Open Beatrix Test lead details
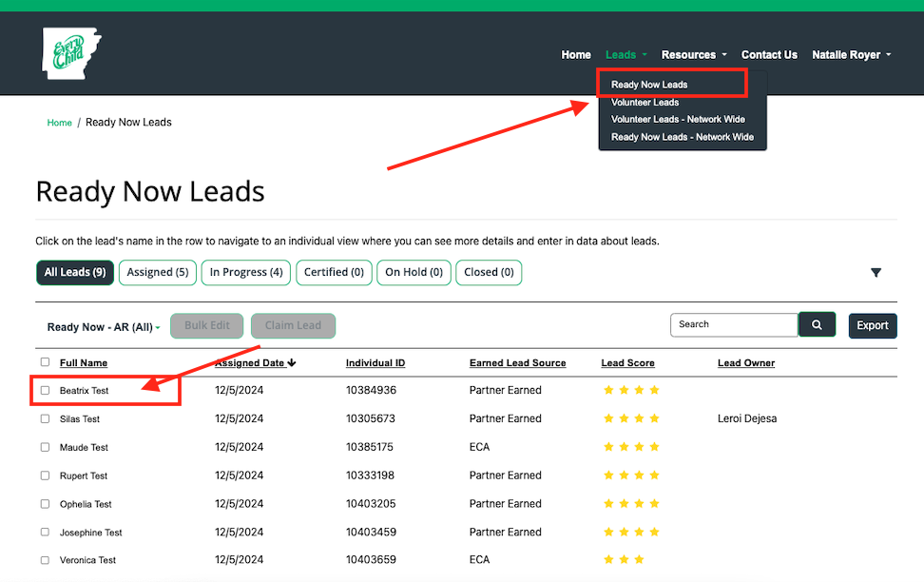The width and height of the screenshot is (924, 582). (x=85, y=390)
